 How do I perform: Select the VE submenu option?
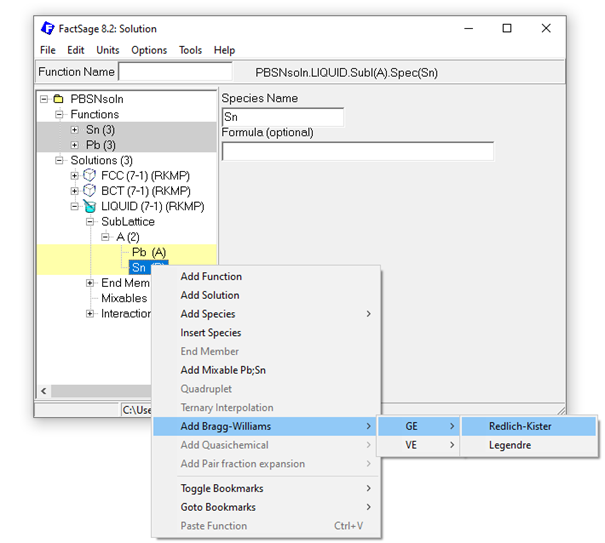pyautogui.click(x=419, y=445)
